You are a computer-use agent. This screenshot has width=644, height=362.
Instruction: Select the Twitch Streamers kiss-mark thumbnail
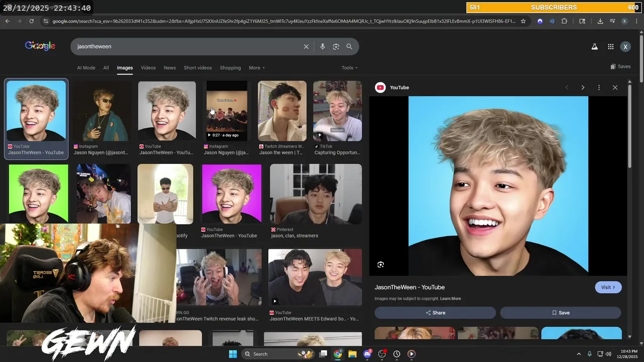(x=282, y=111)
